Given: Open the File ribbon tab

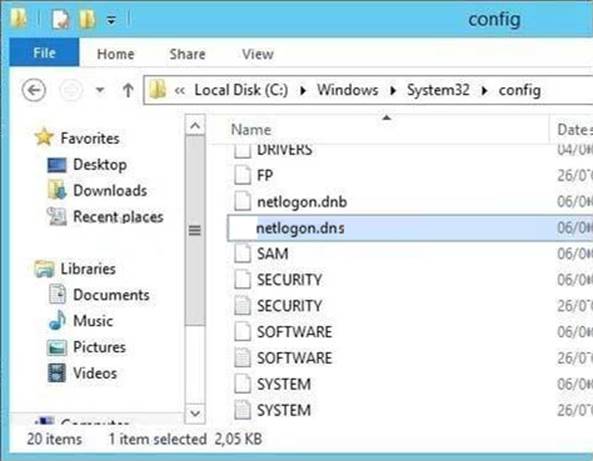Looking at the screenshot, I should pyautogui.click(x=44, y=53).
